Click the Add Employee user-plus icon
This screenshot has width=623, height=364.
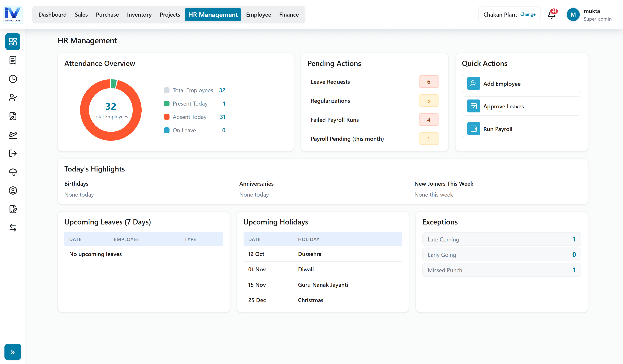(474, 84)
